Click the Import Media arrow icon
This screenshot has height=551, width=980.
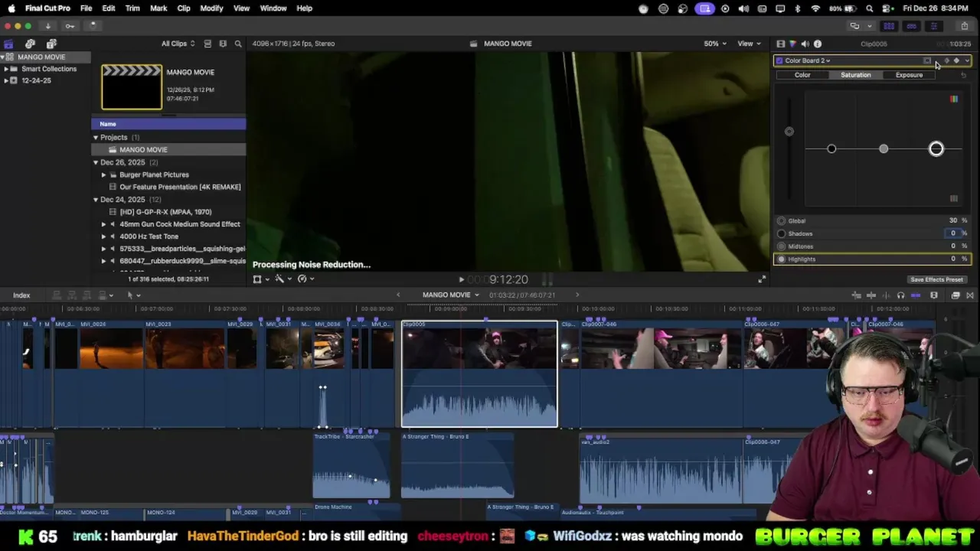47,25
